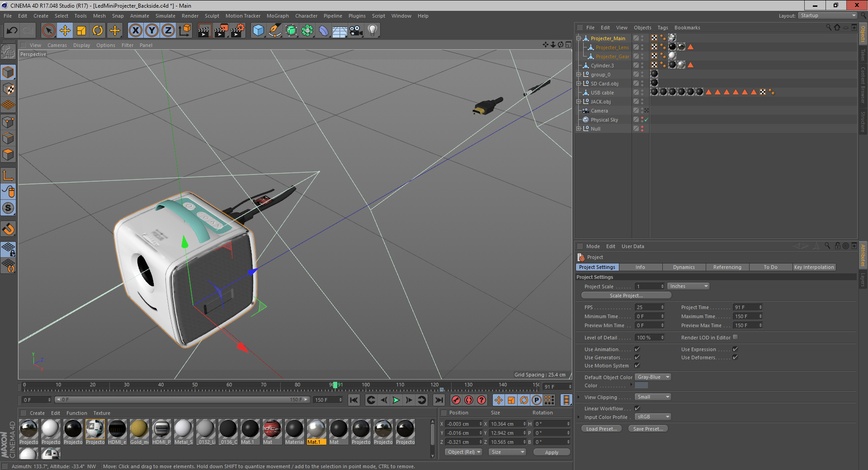Switch to the Dynamics tab

[684, 267]
